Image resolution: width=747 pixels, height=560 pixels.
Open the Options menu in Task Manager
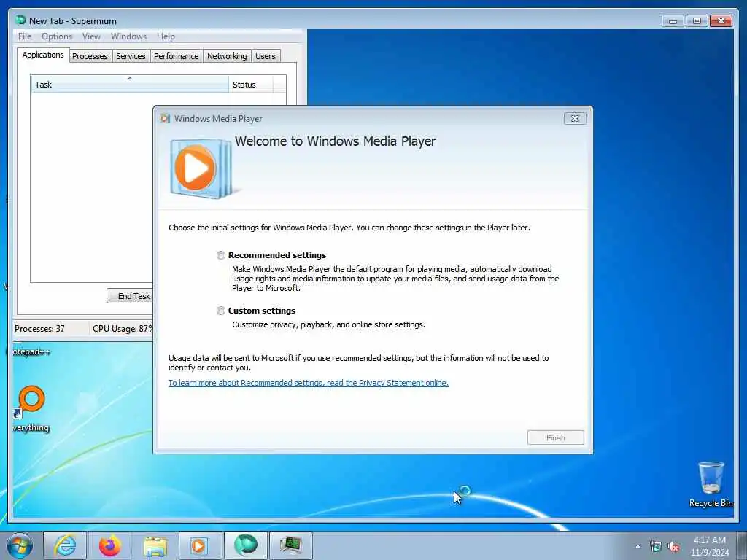tap(57, 36)
